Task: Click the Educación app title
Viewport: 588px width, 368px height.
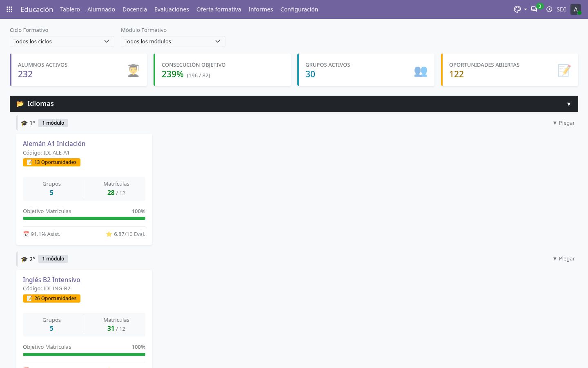Action: click(37, 9)
